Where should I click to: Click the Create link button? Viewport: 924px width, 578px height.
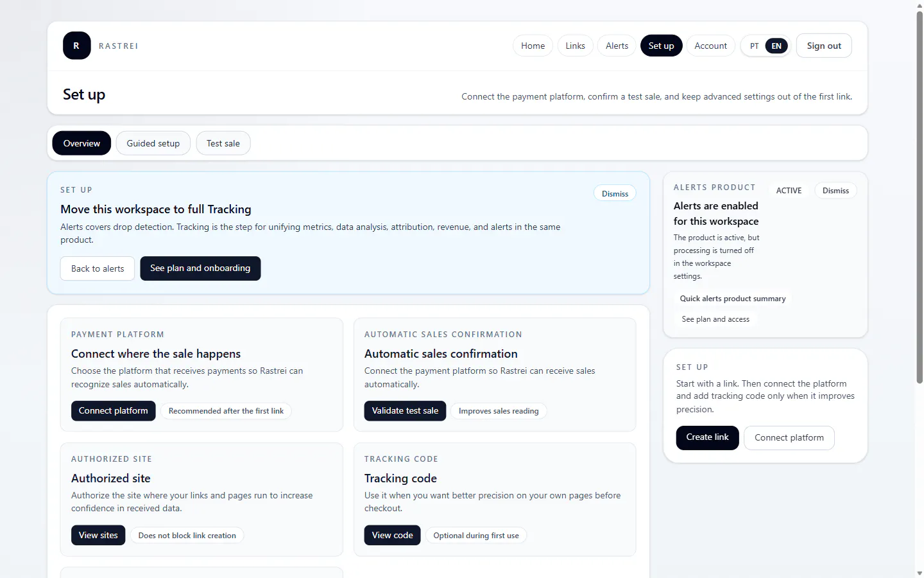point(707,437)
